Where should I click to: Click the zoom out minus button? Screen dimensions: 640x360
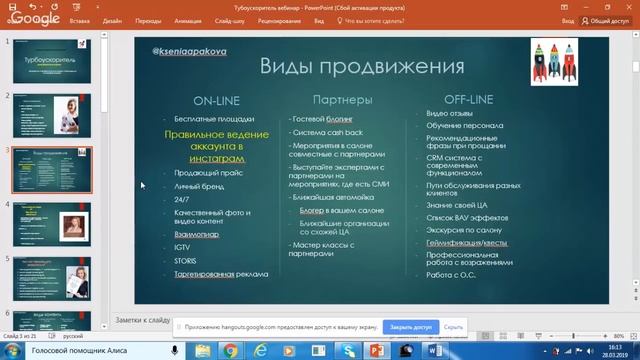[551, 336]
